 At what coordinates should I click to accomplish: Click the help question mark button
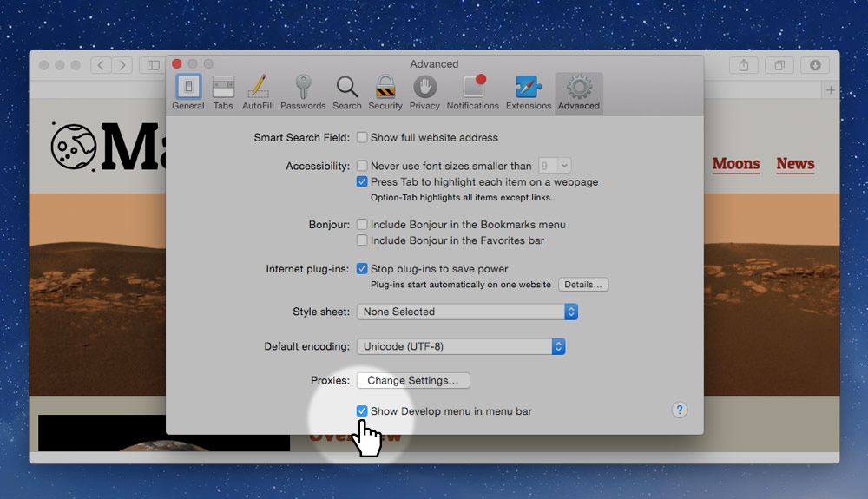click(680, 410)
